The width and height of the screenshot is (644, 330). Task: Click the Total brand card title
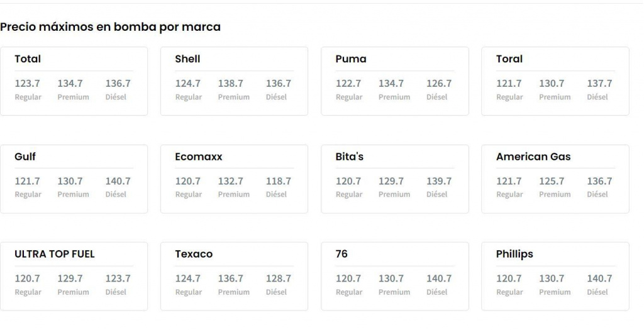28,59
